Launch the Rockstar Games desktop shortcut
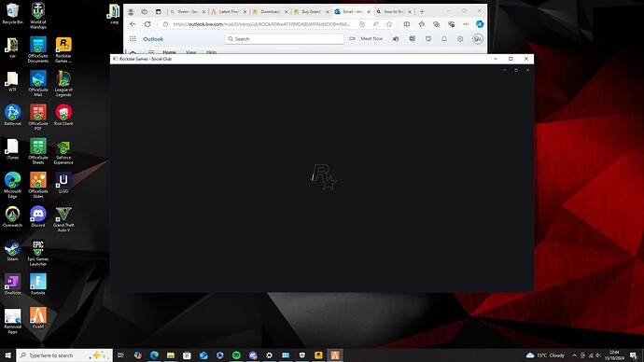The image size is (644, 362). pyautogui.click(x=63, y=49)
